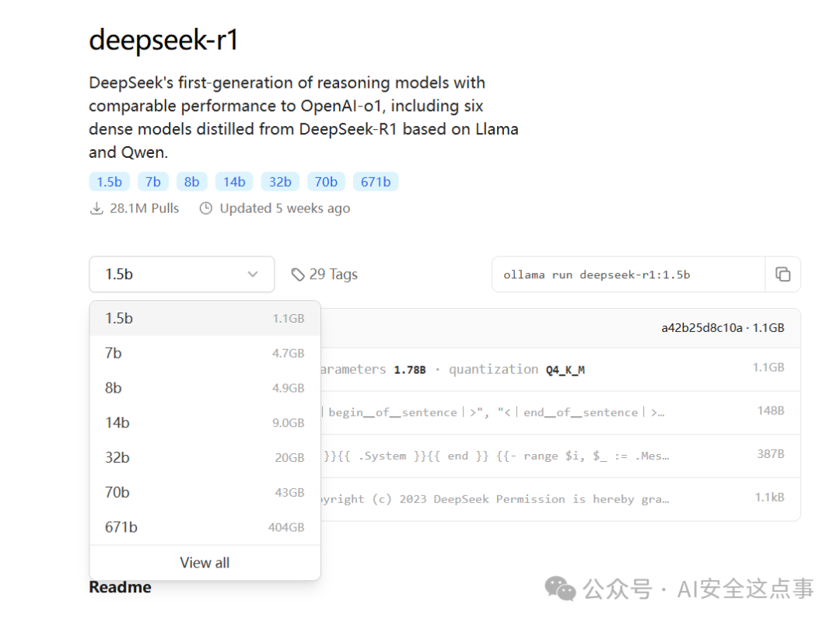Click the 29 Tags link
The width and height of the screenshot is (840, 622).
pos(334,274)
